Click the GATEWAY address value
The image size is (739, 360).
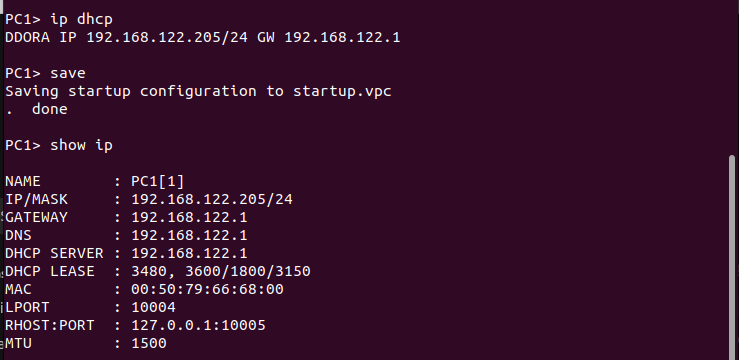tap(189, 217)
